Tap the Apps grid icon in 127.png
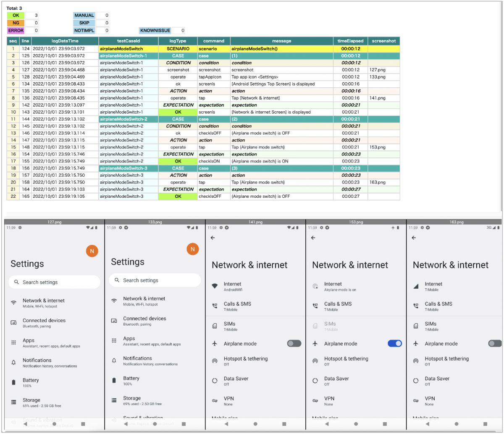The width and height of the screenshot is (504, 434). (x=14, y=342)
